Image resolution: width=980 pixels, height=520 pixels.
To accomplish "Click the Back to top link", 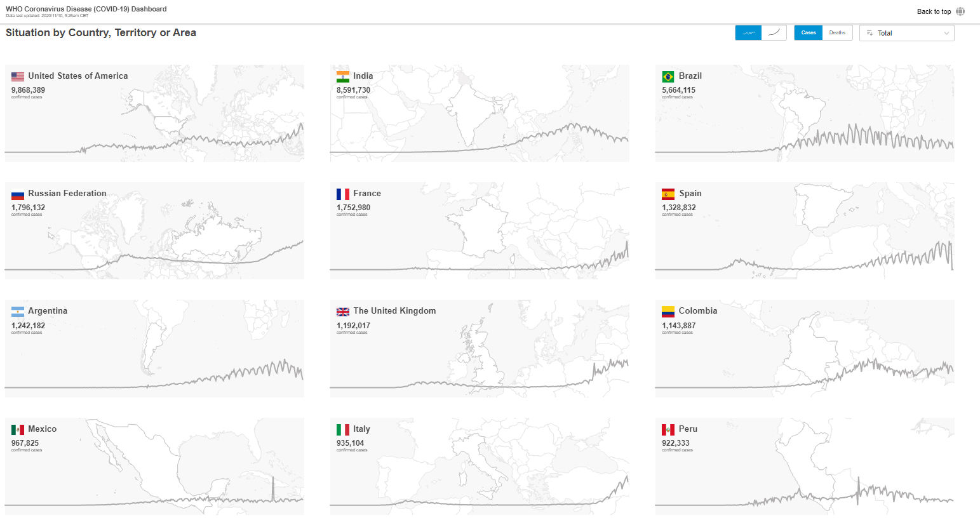I will point(934,11).
